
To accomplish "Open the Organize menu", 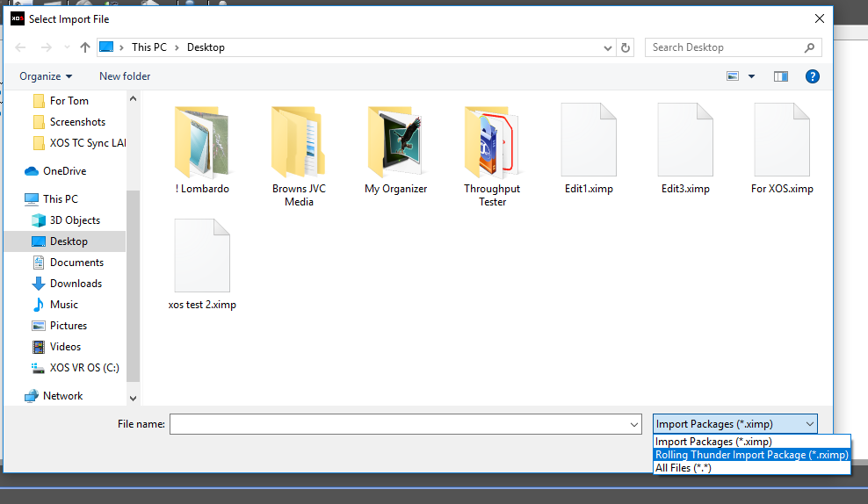I will [46, 76].
